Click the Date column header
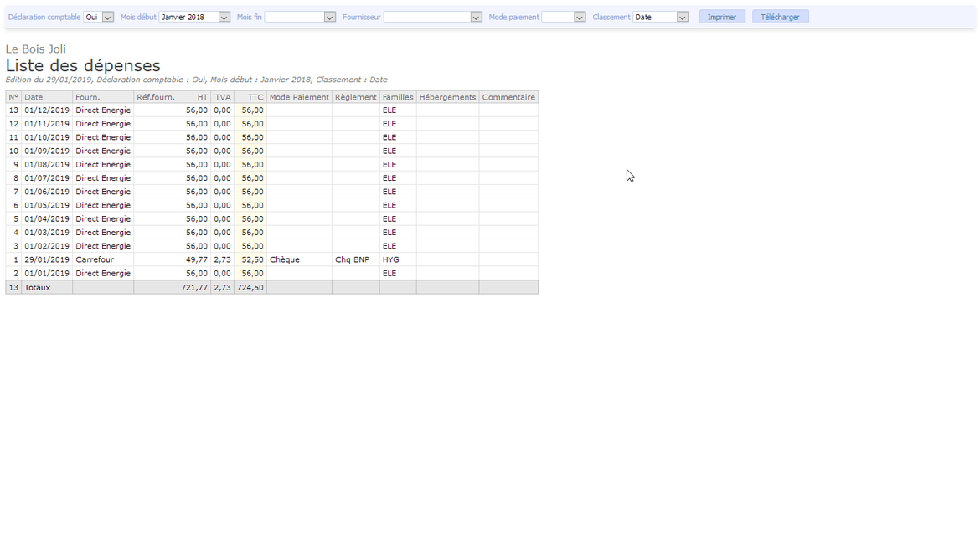The image size is (980, 549). (x=34, y=97)
